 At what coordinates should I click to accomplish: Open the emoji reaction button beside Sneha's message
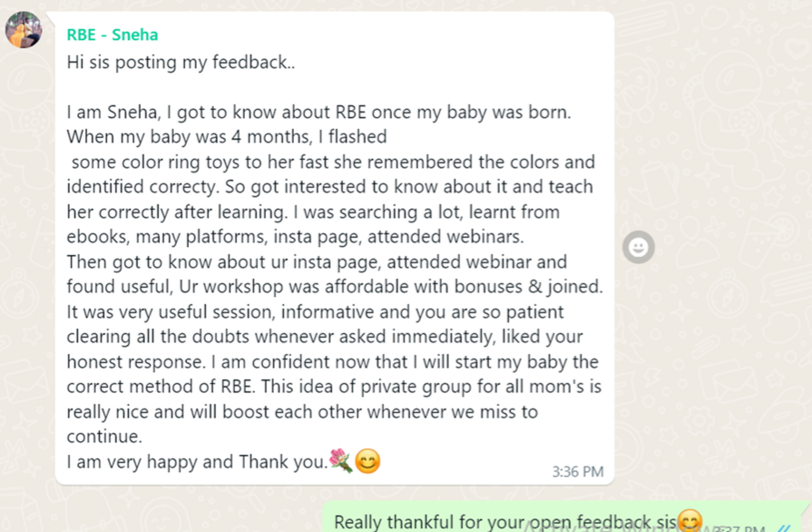click(x=639, y=247)
